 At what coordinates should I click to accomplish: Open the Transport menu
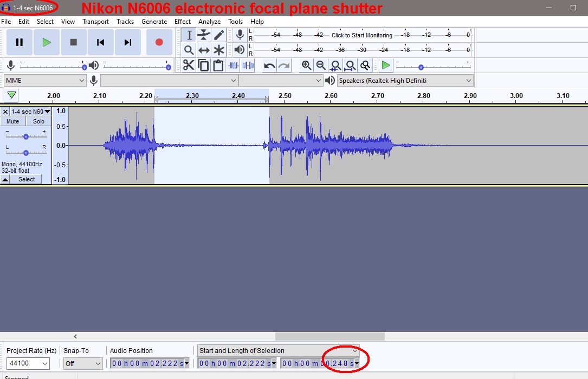pyautogui.click(x=95, y=22)
